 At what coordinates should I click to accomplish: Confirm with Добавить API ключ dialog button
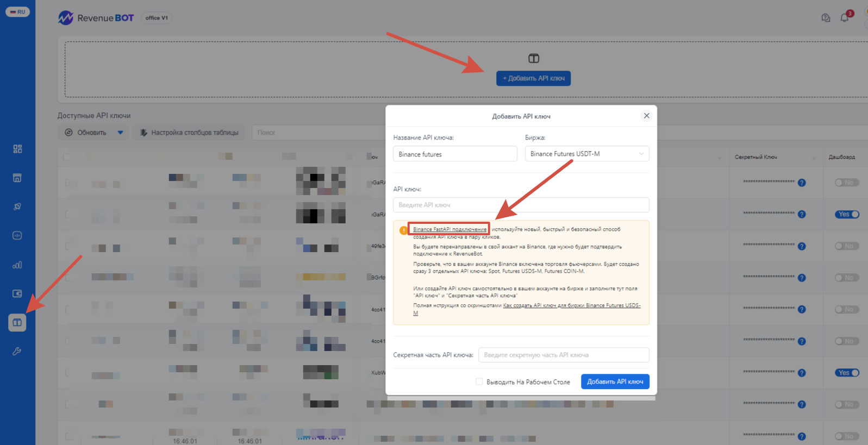pos(615,381)
